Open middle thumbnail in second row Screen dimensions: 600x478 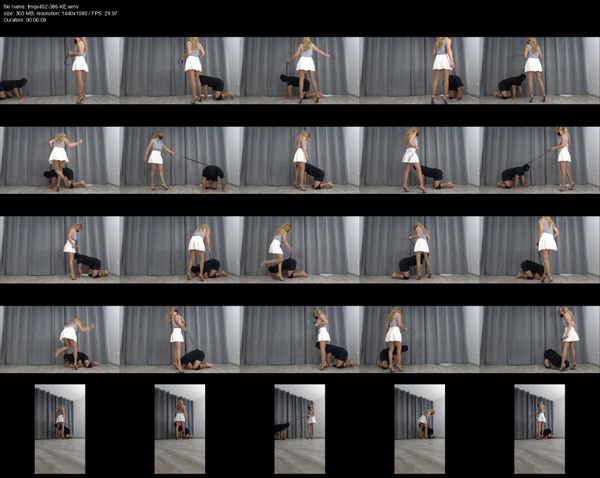click(x=300, y=160)
